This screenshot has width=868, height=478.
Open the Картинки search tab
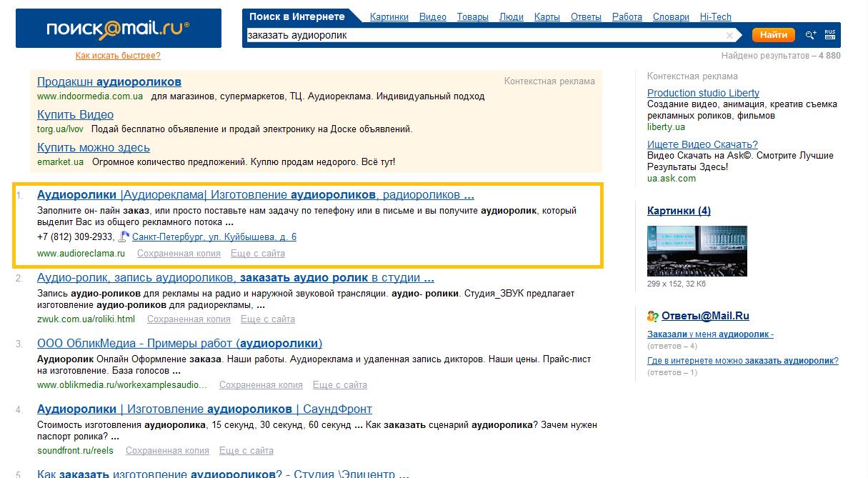click(389, 17)
